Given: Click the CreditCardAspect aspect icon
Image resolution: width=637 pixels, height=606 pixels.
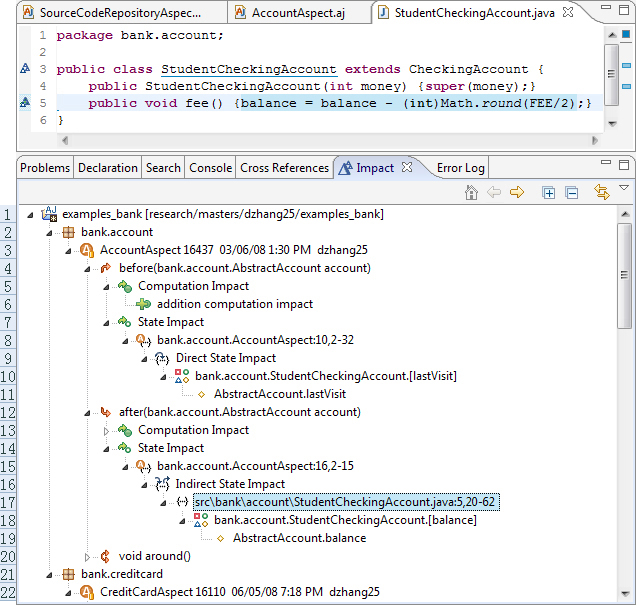Looking at the screenshot, I should tap(87, 592).
